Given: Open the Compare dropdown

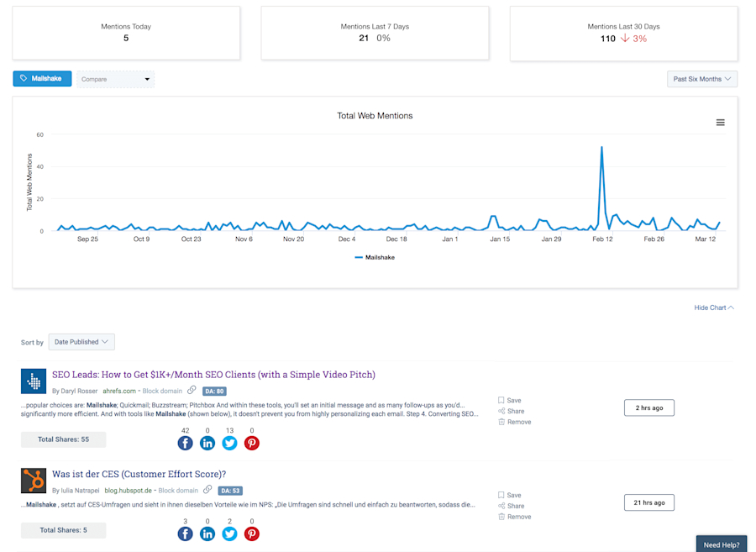Looking at the screenshot, I should (115, 79).
